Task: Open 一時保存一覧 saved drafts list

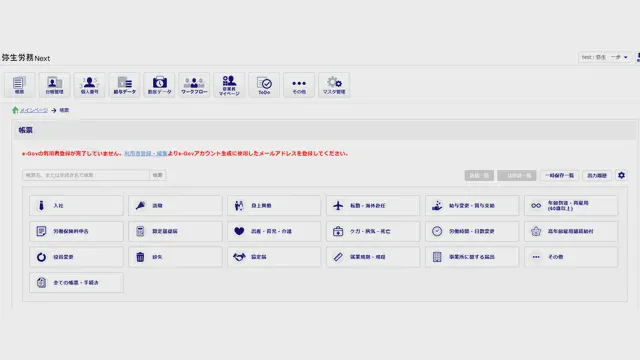Action: click(559, 176)
